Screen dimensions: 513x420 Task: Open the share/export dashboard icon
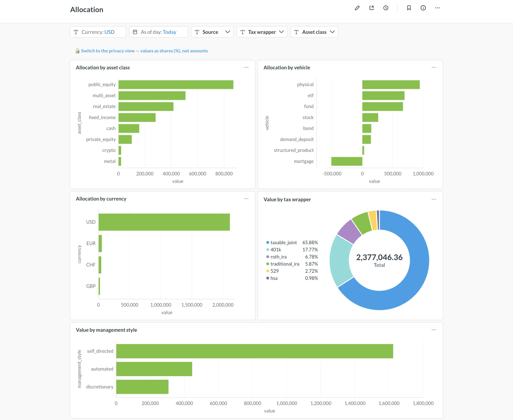coord(371,8)
